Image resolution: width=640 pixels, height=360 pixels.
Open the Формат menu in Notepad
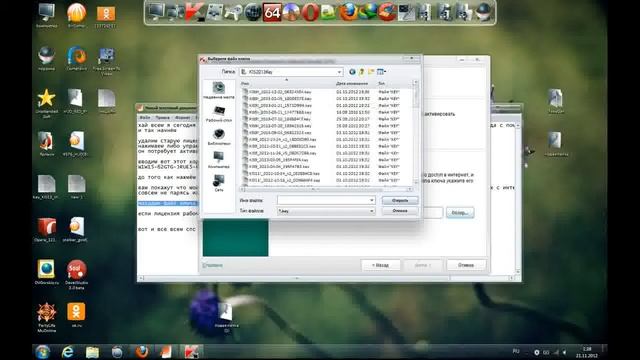pos(182,118)
